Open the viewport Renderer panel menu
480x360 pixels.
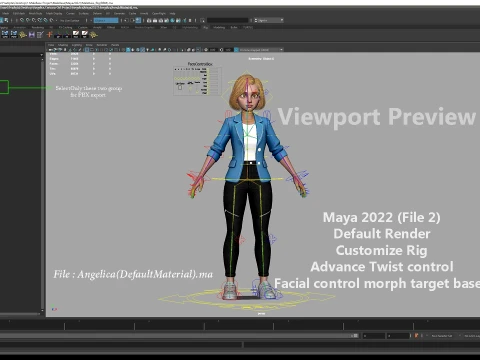(102, 45)
